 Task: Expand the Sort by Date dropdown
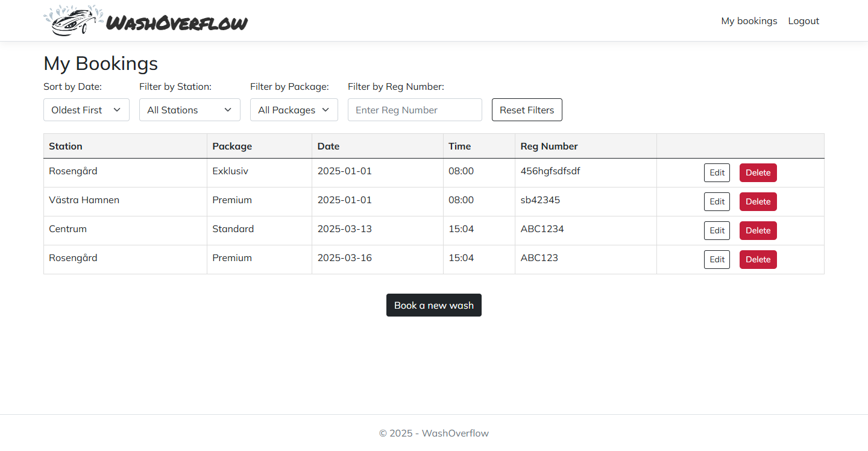pyautogui.click(x=86, y=110)
